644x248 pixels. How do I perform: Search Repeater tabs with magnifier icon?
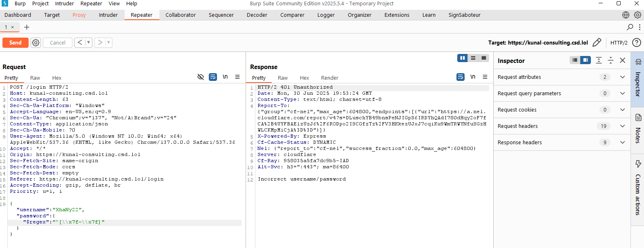[630, 27]
